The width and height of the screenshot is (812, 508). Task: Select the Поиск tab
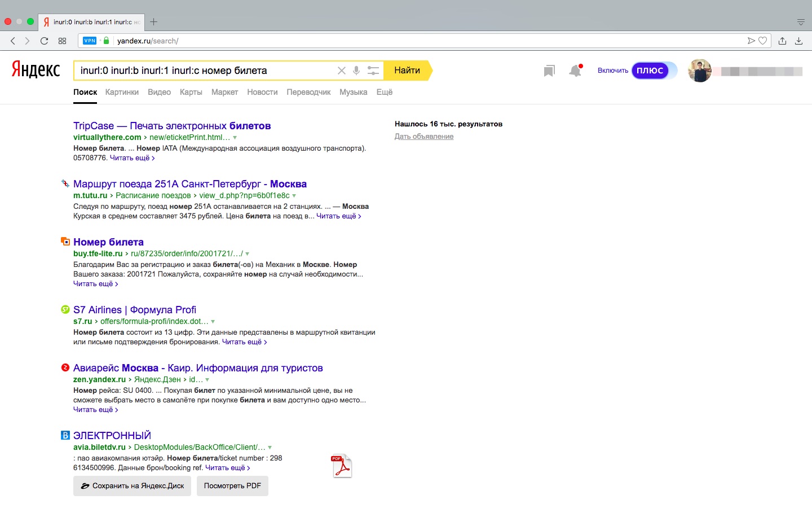click(x=85, y=92)
